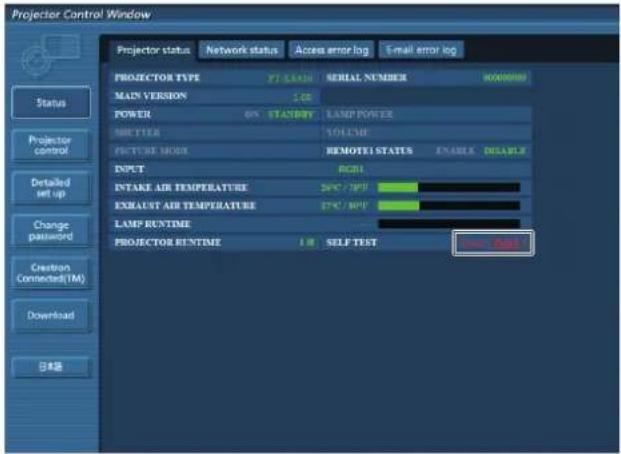
Task: Click the exhaust air temperature bar
Action: click(x=449, y=205)
